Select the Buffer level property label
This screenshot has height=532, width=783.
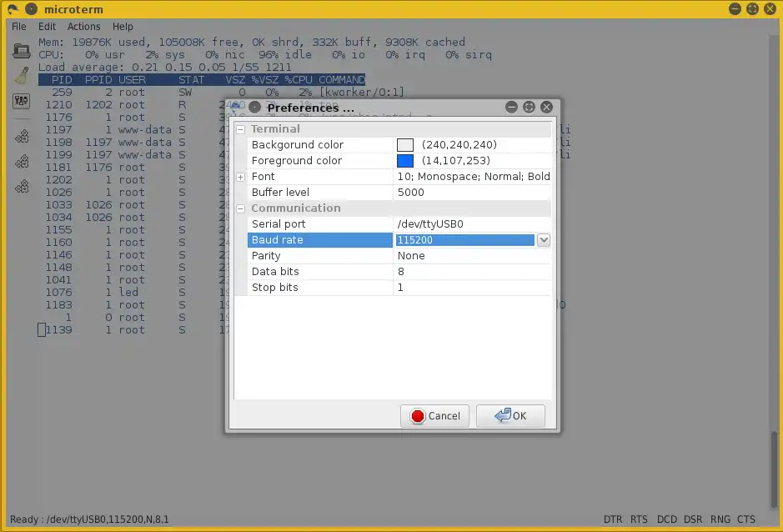click(x=280, y=193)
